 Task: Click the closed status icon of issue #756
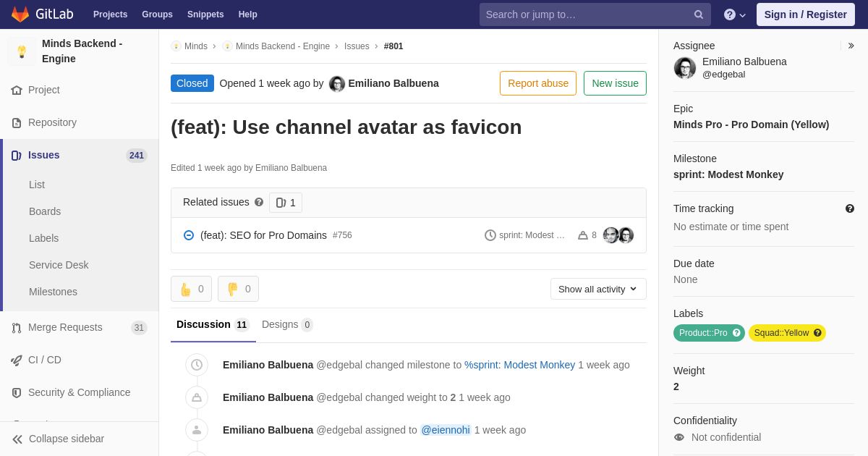pyautogui.click(x=189, y=235)
